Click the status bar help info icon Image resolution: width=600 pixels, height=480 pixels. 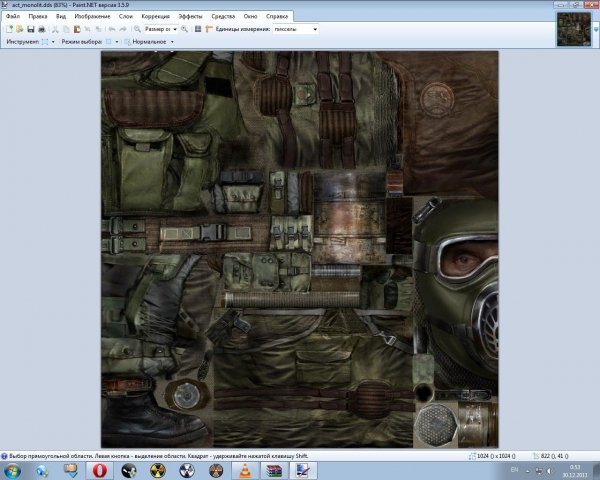click(x=4, y=456)
